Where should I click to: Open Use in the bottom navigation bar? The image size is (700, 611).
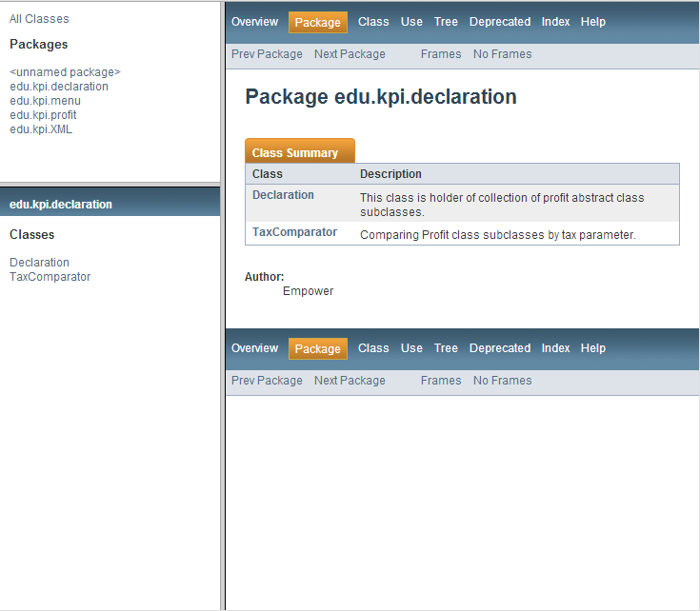point(411,348)
